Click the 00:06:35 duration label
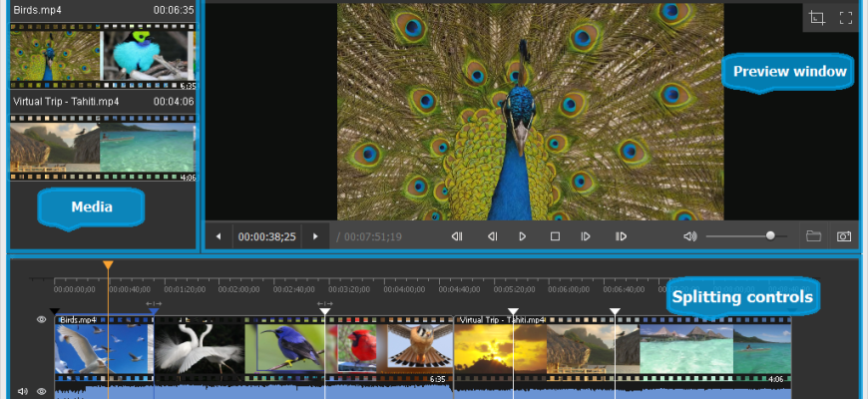This screenshot has width=868, height=399. click(x=174, y=10)
